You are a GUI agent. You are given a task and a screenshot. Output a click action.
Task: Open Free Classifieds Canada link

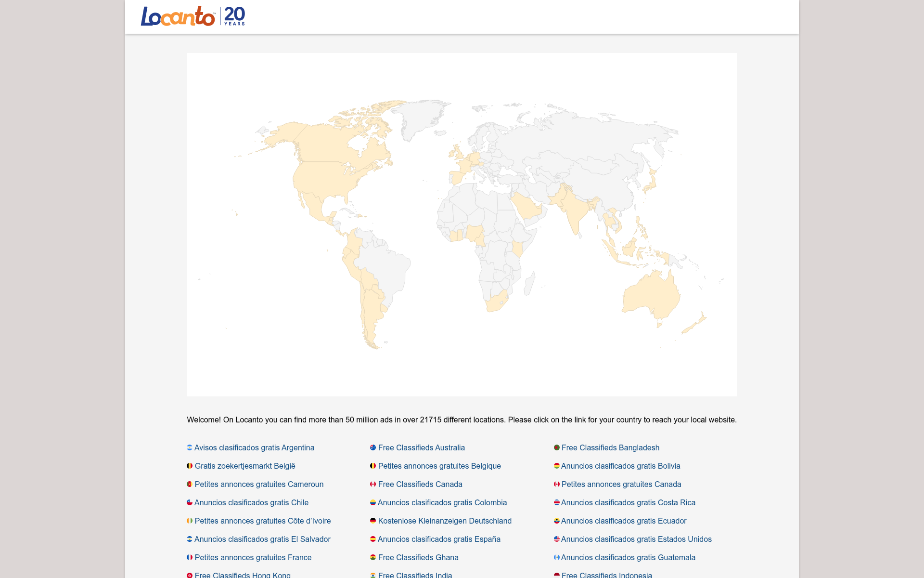(420, 484)
